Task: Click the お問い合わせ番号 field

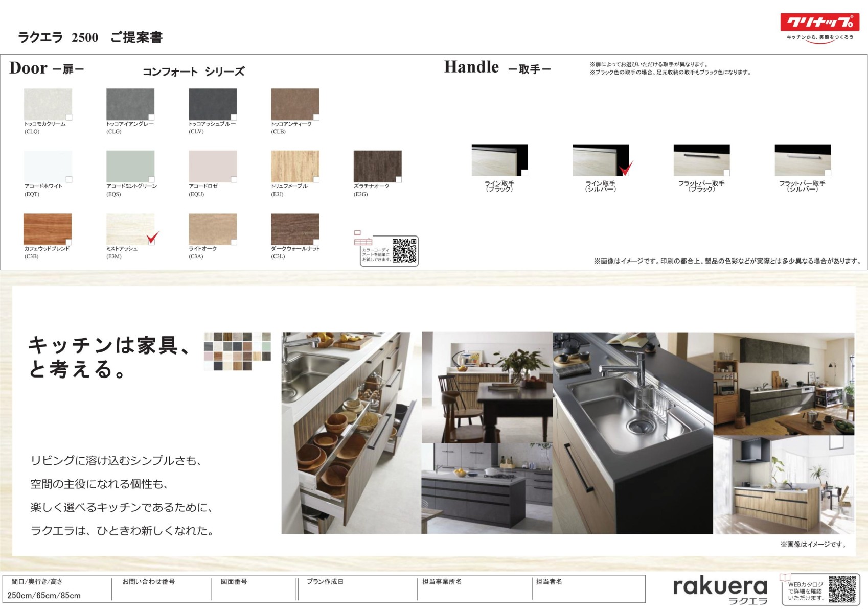Action: [x=162, y=589]
